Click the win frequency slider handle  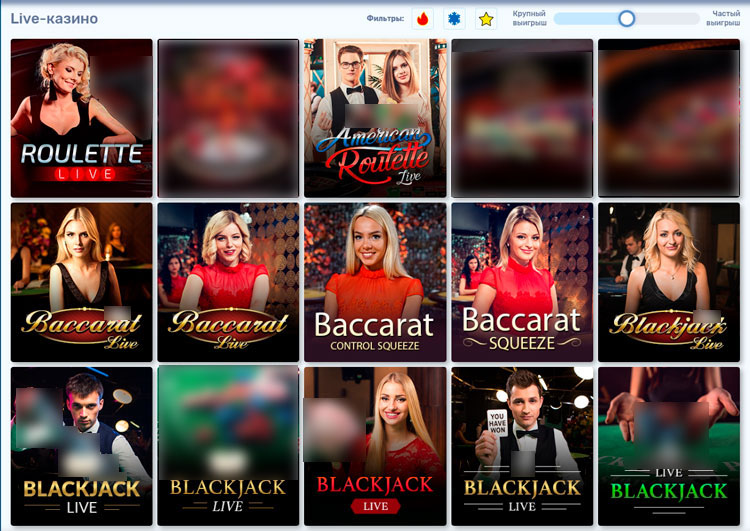pyautogui.click(x=627, y=18)
